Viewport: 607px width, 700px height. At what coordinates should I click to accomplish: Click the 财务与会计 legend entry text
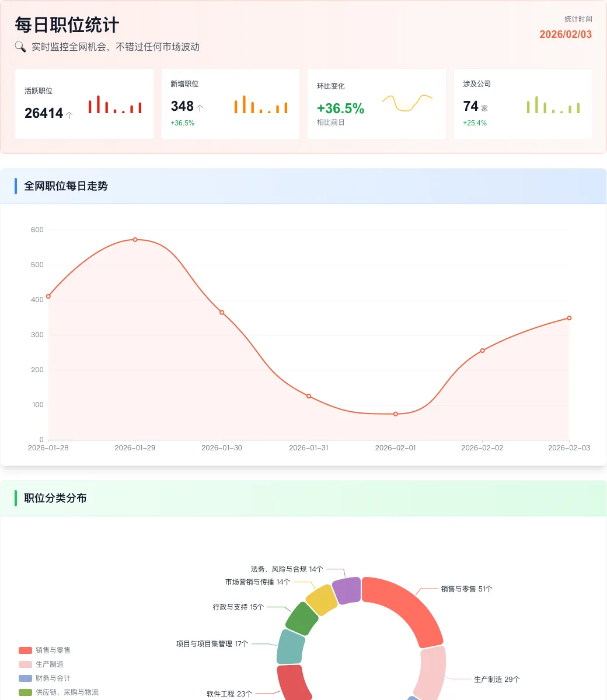(53, 678)
